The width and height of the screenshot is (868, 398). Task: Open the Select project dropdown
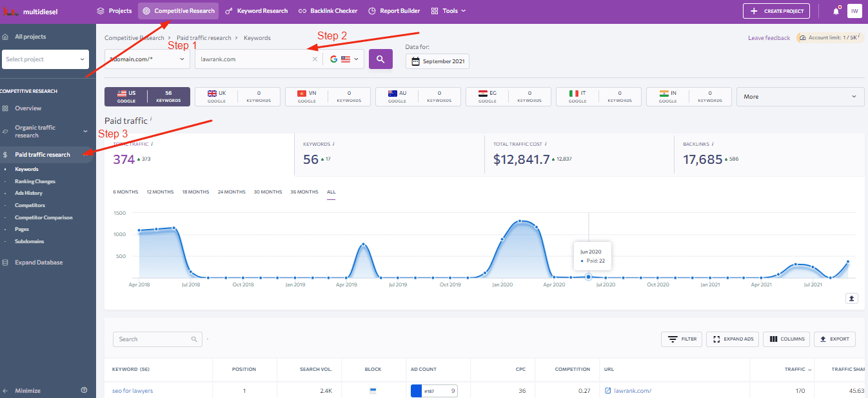pyautogui.click(x=45, y=59)
